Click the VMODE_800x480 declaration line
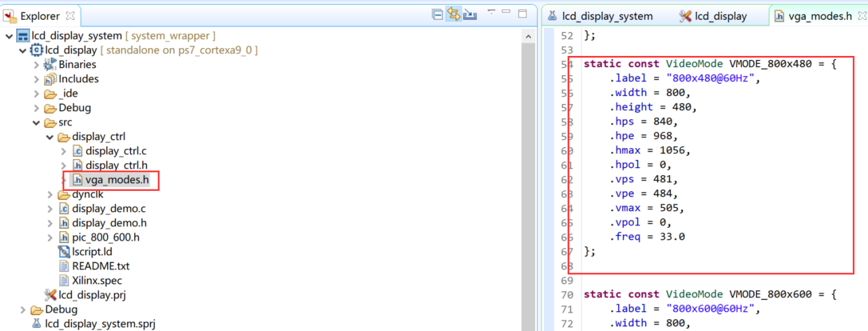This screenshot has height=331, width=868. (710, 64)
